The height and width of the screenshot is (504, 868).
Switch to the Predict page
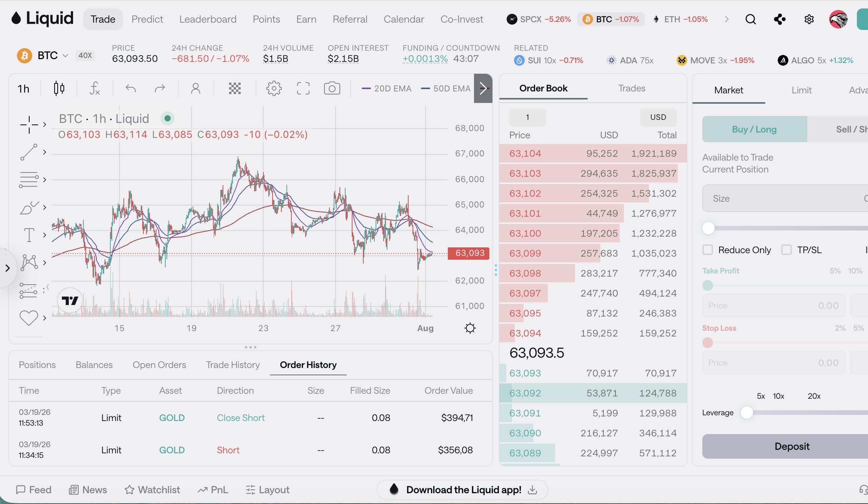click(147, 19)
